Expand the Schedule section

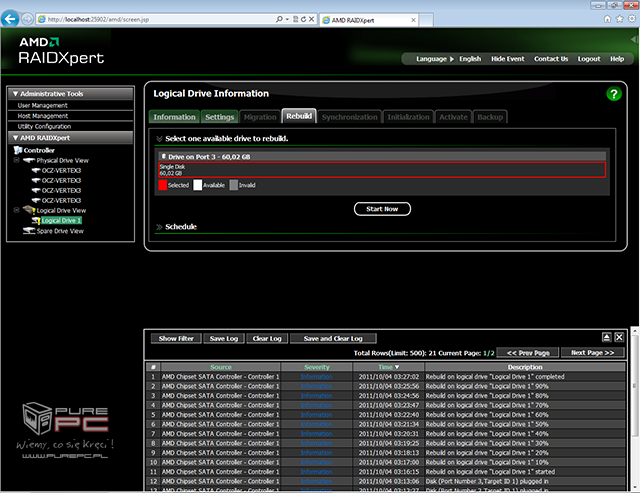[x=159, y=227]
